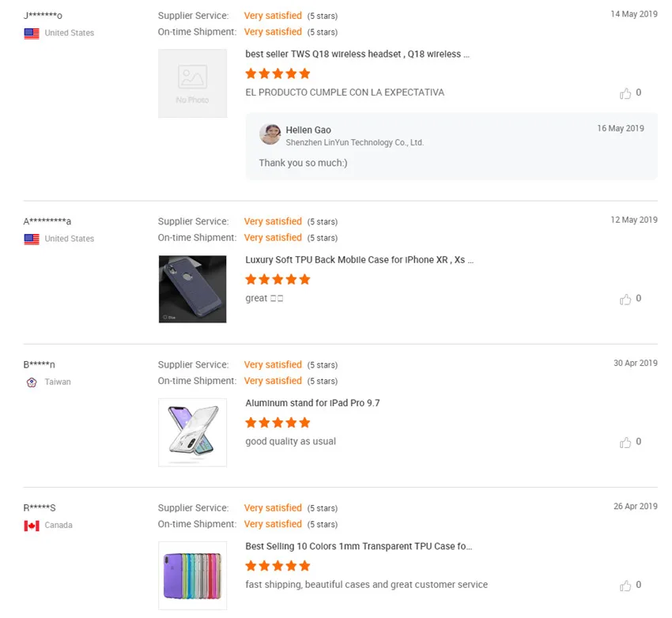Viewport: 672px width, 618px height.
Task: Click Hellen Gao's profile avatar
Action: (270, 134)
